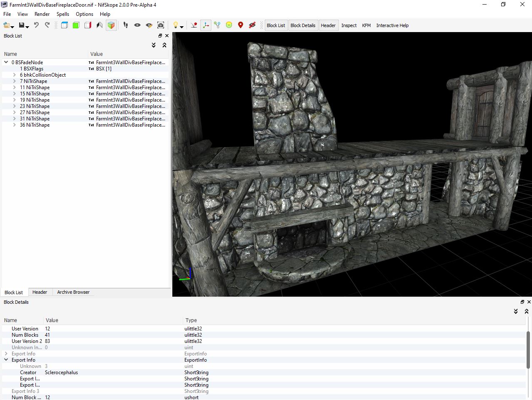Collapse all in Block List panel
The width and height of the screenshot is (532, 400).
tap(164, 45)
